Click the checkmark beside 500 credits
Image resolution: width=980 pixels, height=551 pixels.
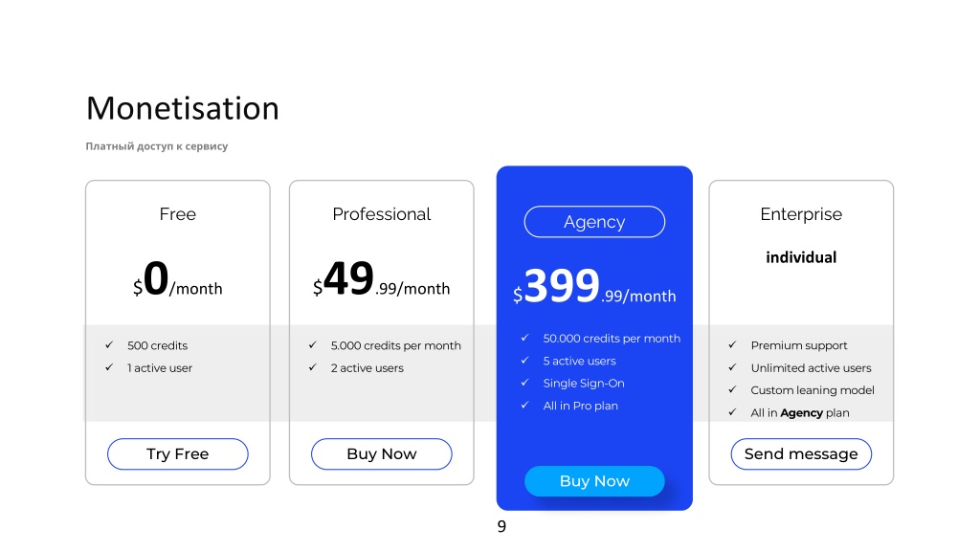pyautogui.click(x=109, y=344)
